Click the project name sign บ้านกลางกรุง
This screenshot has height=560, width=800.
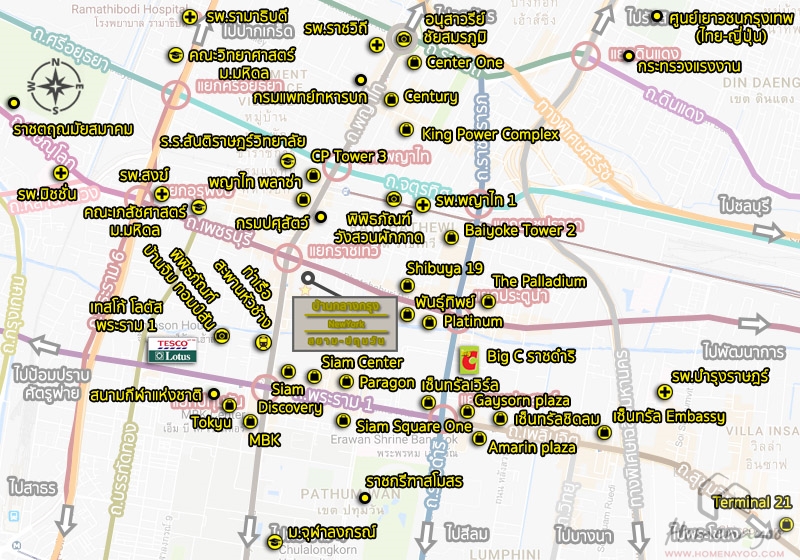pos(345,324)
